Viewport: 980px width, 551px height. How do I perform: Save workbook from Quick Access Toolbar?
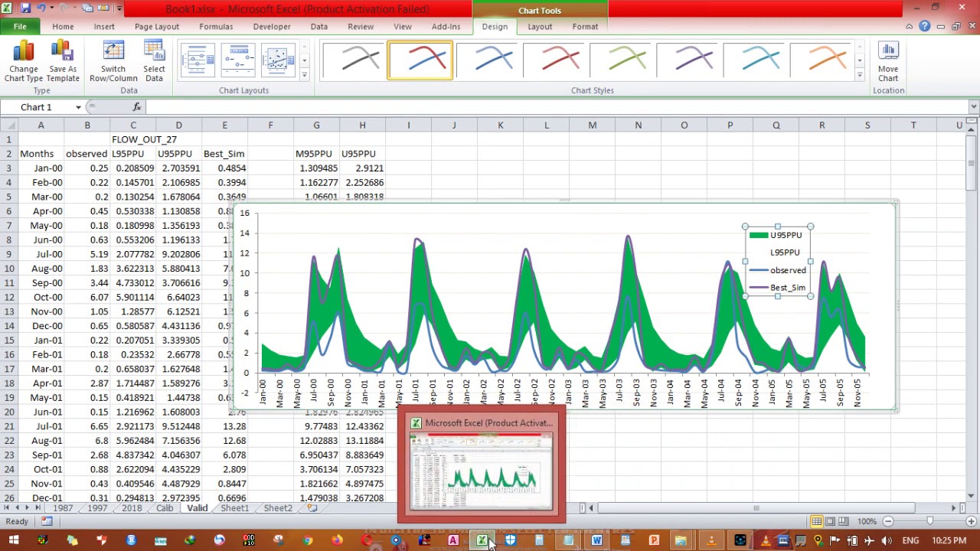tap(25, 8)
